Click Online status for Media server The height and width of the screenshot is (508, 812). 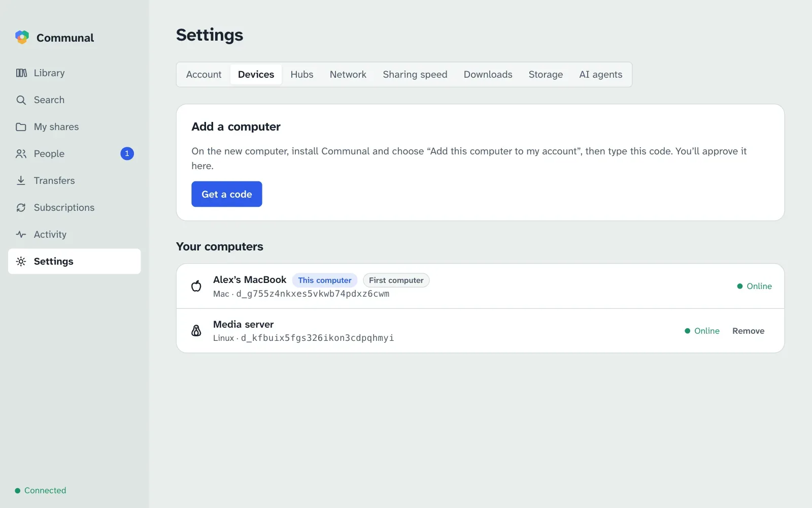coord(702,331)
